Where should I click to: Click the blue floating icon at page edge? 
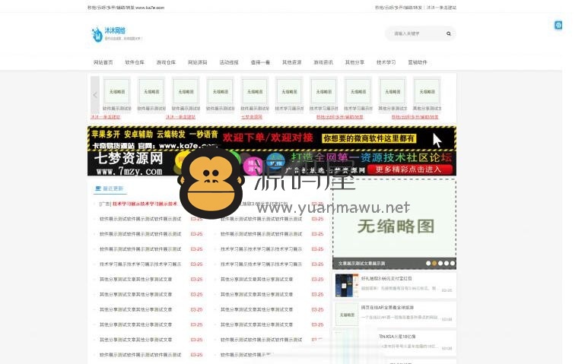coord(558,25)
